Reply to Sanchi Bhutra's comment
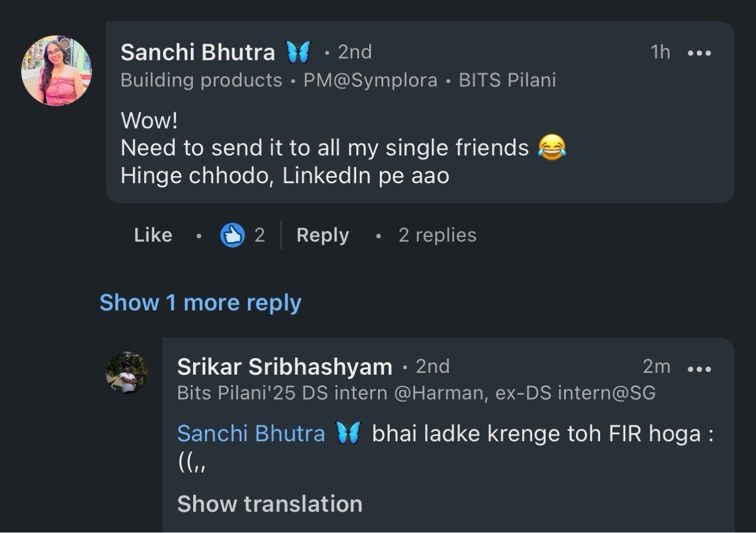The height and width of the screenshot is (533, 756). (322, 235)
